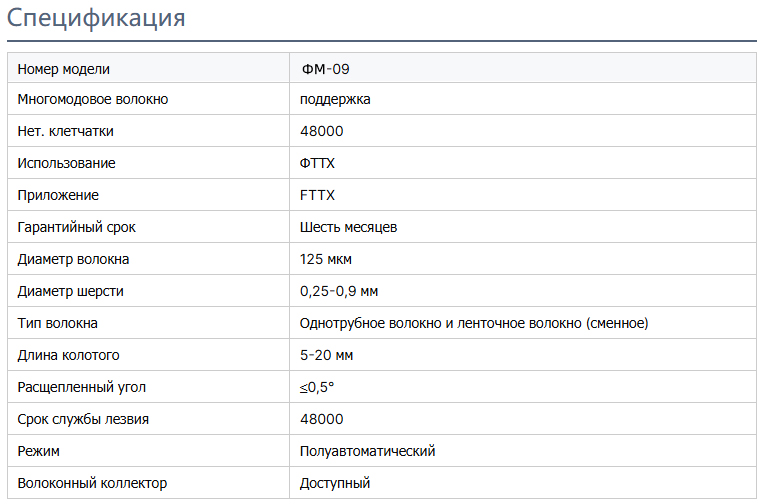Select the Срок службы лезвия label

pos(83,419)
